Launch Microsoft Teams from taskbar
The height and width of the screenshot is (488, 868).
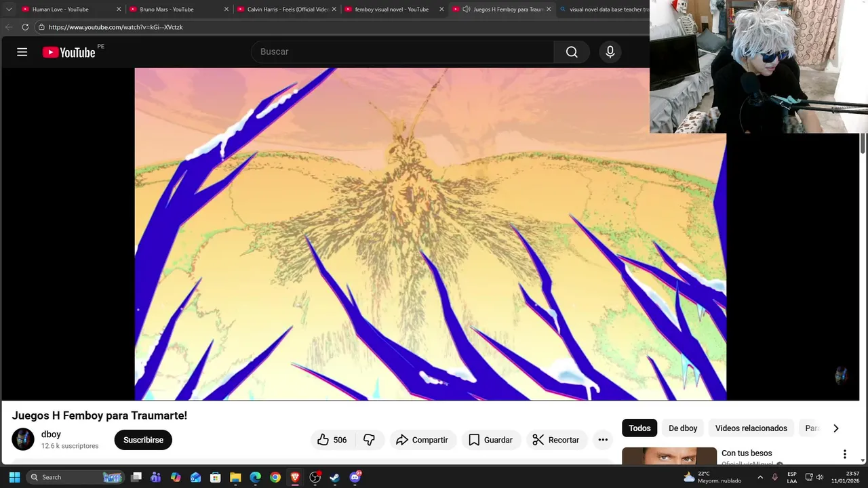click(156, 477)
